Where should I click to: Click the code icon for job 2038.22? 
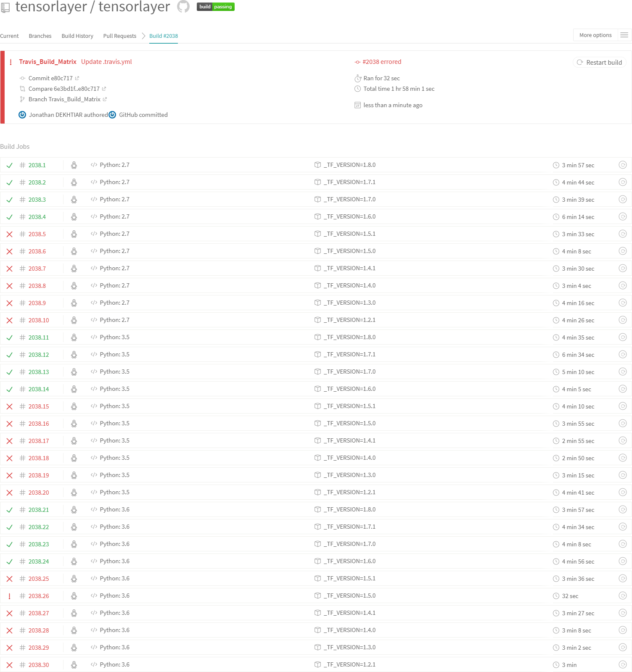(x=94, y=527)
